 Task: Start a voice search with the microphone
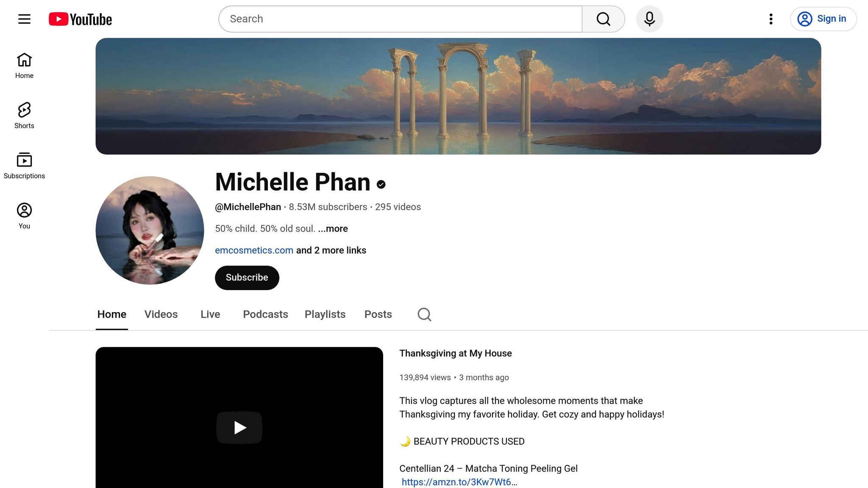(649, 19)
